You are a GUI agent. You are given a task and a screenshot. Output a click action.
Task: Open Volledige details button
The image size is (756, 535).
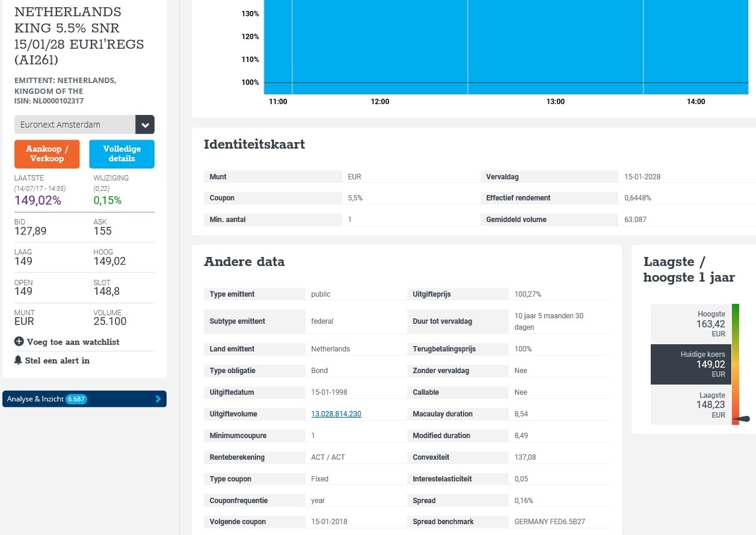click(x=121, y=154)
